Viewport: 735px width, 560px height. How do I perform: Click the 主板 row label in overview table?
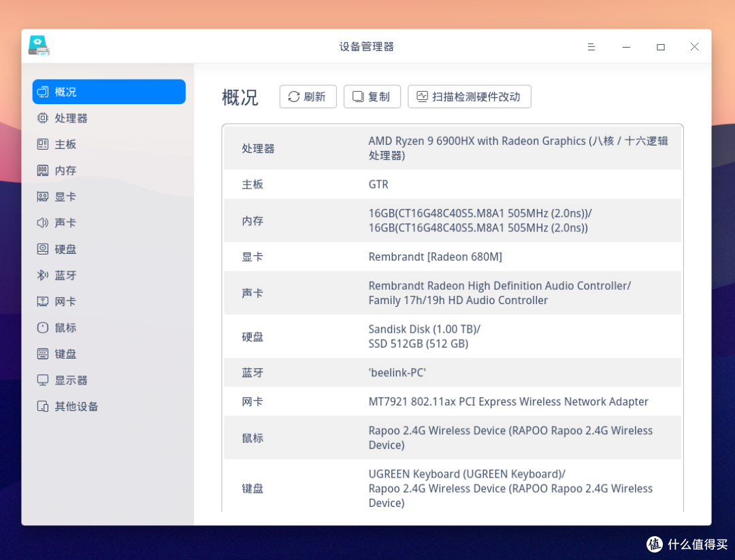point(252,184)
